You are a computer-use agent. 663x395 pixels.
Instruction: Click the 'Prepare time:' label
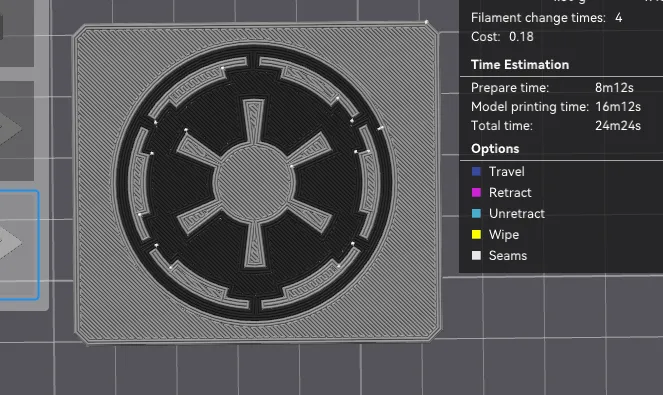(510, 88)
